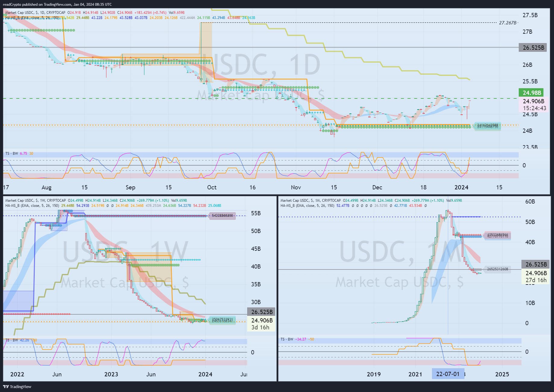
Task: Click the 22-07-01 crosshair date marker
Action: (x=448, y=374)
